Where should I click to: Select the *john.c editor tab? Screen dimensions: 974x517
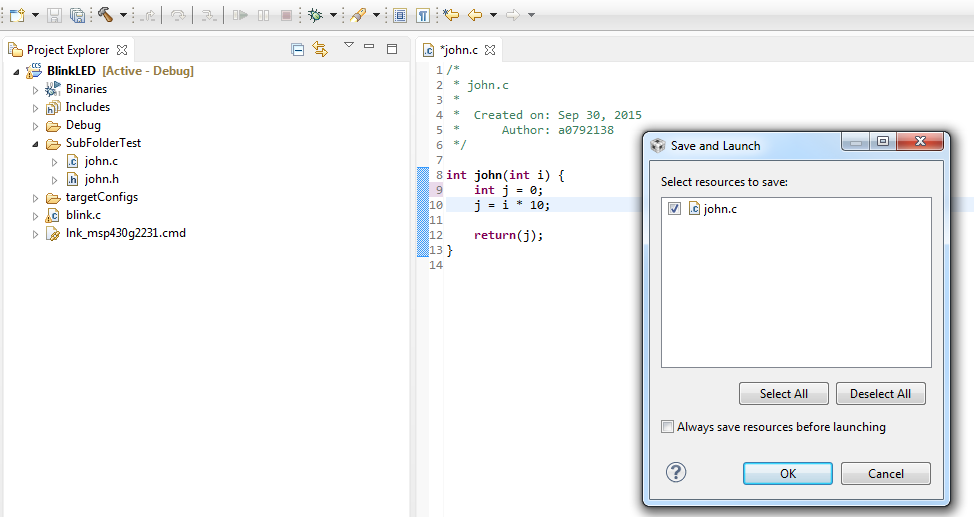coord(459,50)
